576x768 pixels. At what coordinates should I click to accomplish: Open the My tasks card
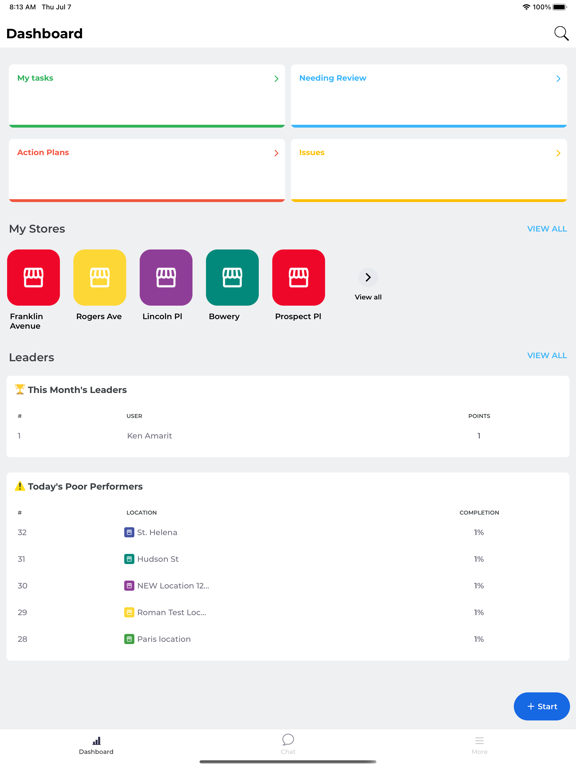click(146, 96)
